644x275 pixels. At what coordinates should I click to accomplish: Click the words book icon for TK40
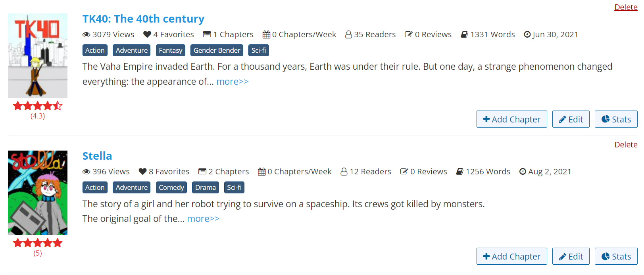coord(464,35)
